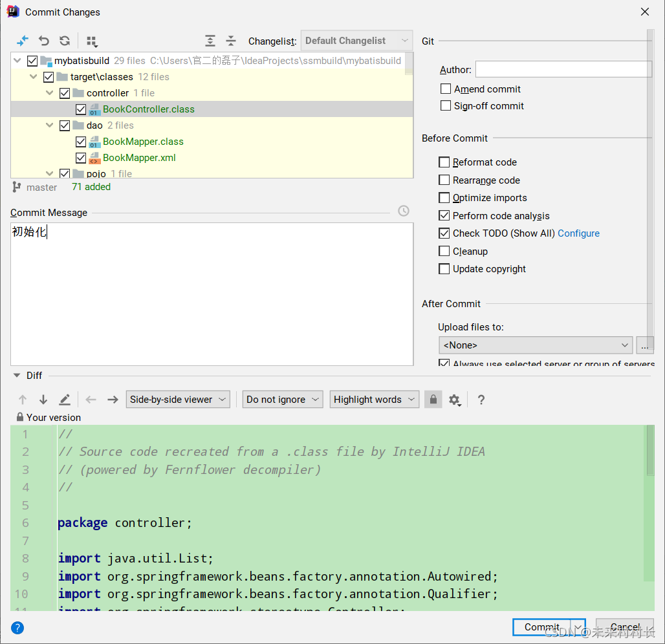
Task: Collapse the mybatisbuild tree node
Action: click(17, 61)
